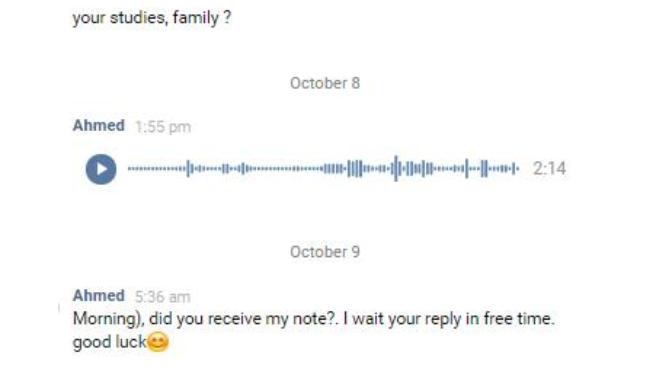The width and height of the screenshot is (672, 378).
Task: Select the October 9 date separator
Action: click(325, 252)
